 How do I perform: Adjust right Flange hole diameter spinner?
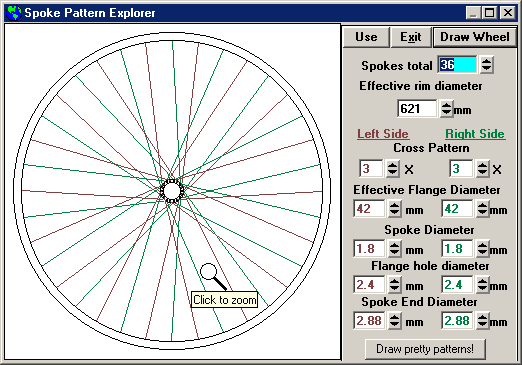point(482,285)
